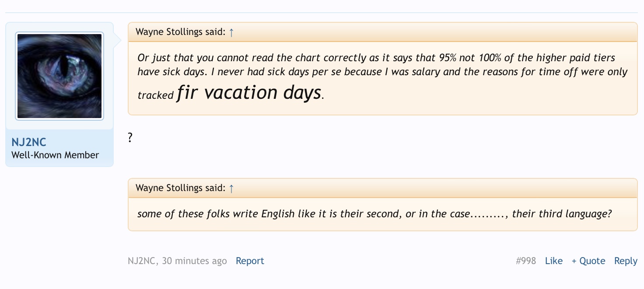
Task: Like this post
Action: click(x=553, y=261)
